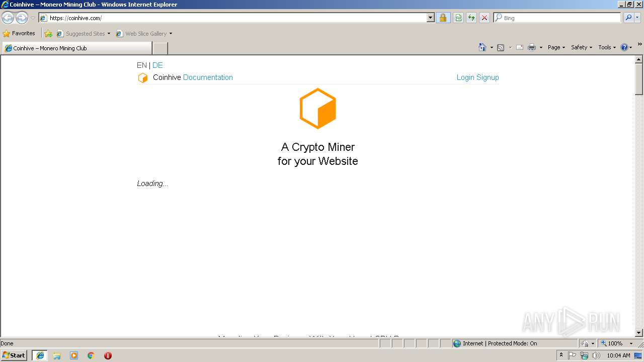The height and width of the screenshot is (362, 644).
Task: Launch Windows Media Player from taskbar
Action: tap(74, 355)
